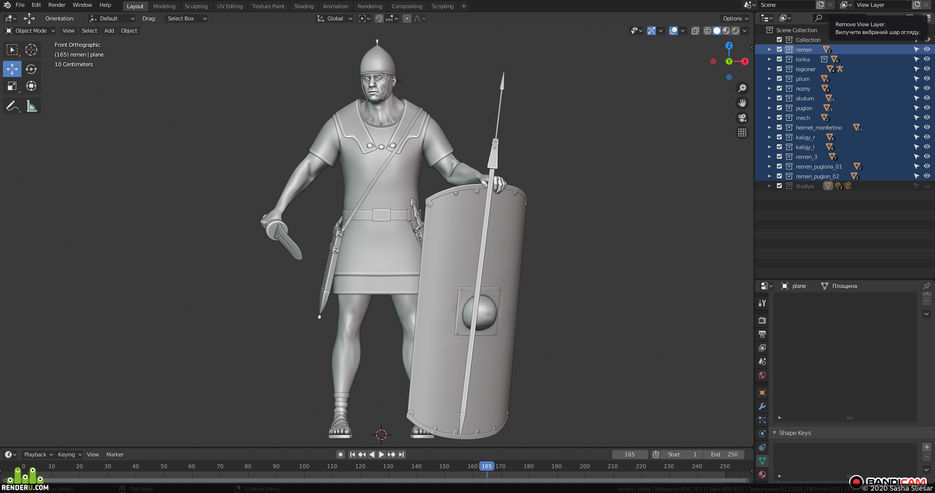
Task: Activate the Transform tool
Action: coord(31,86)
